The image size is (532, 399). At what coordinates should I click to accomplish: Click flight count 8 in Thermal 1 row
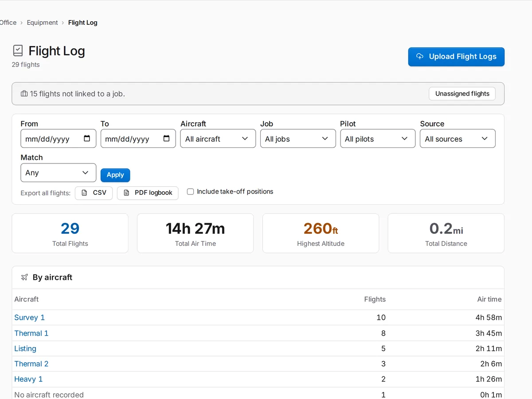383,333
